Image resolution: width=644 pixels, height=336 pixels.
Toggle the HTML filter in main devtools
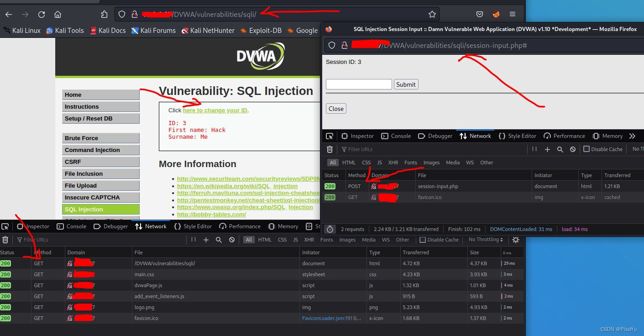coord(265,240)
